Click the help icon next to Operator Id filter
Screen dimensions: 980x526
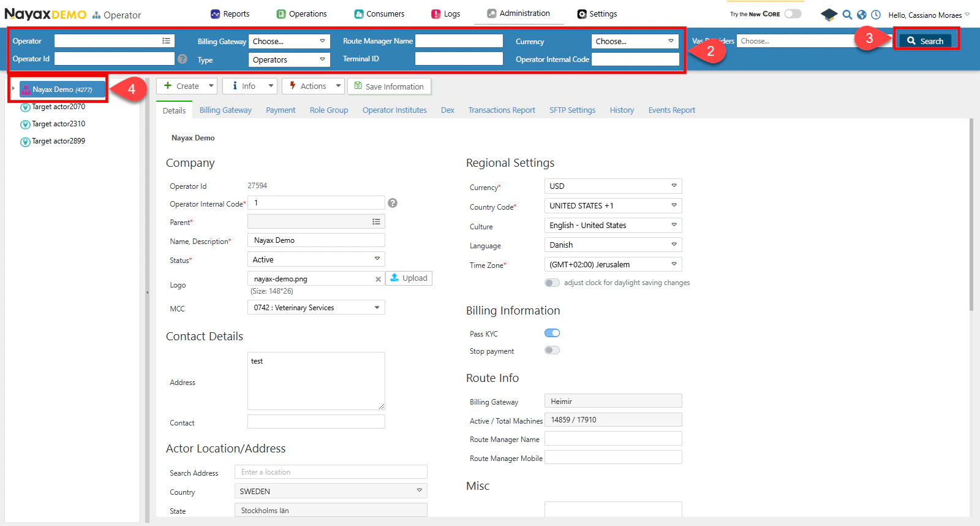tap(183, 59)
